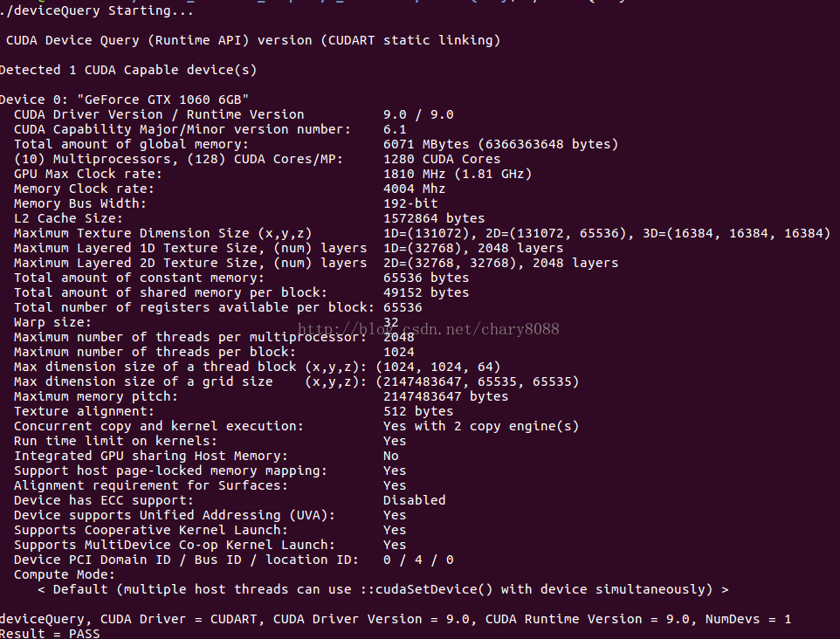Click the Texture alignment 512 bytes value
Image resolution: width=840 pixels, height=639 pixels.
click(x=418, y=411)
